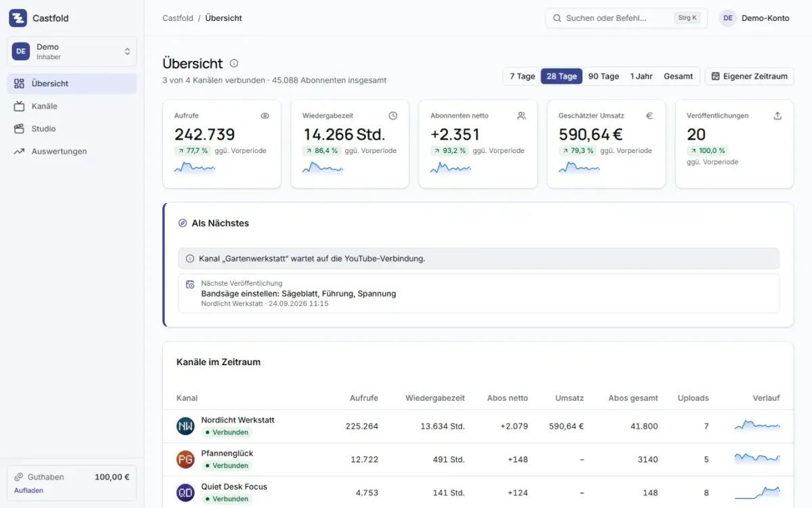The image size is (812, 508).
Task: Sort by the Wiedergabezeit column header
Action: pyautogui.click(x=435, y=398)
